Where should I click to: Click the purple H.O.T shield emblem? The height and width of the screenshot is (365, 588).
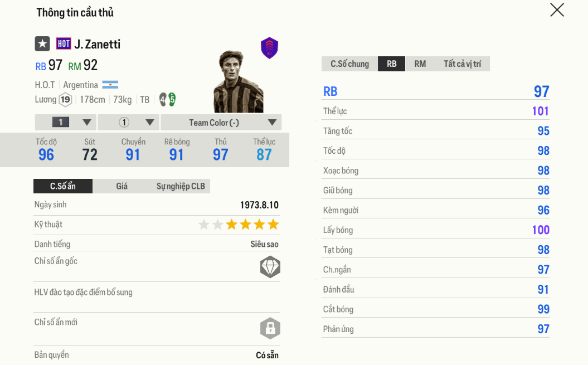pyautogui.click(x=269, y=48)
